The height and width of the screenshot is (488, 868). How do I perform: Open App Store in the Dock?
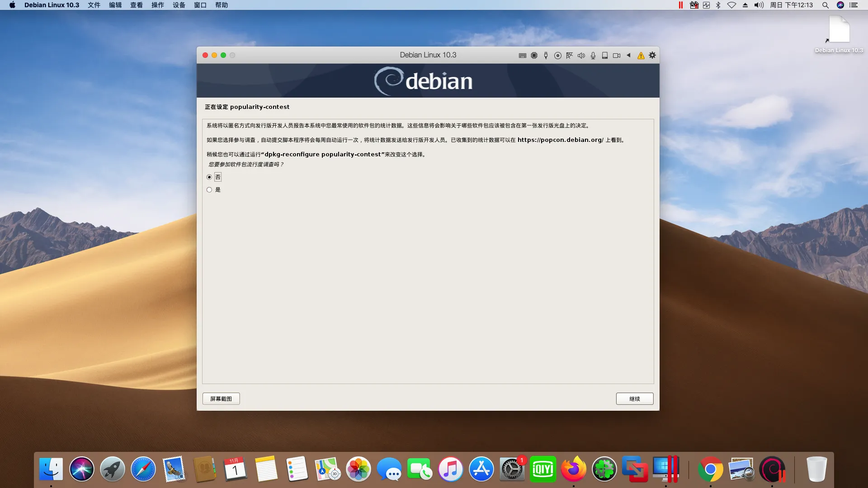tap(481, 469)
